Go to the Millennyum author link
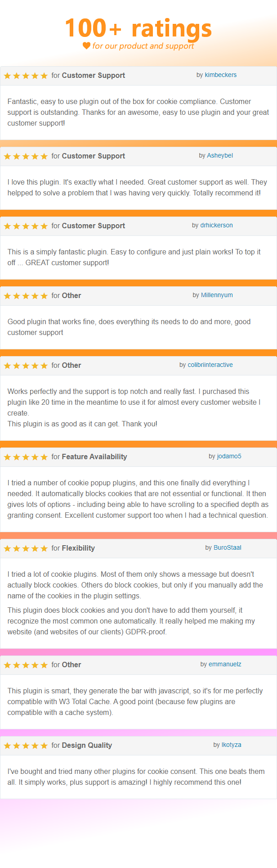Viewport: 277px width, 868px height. pos(217,295)
